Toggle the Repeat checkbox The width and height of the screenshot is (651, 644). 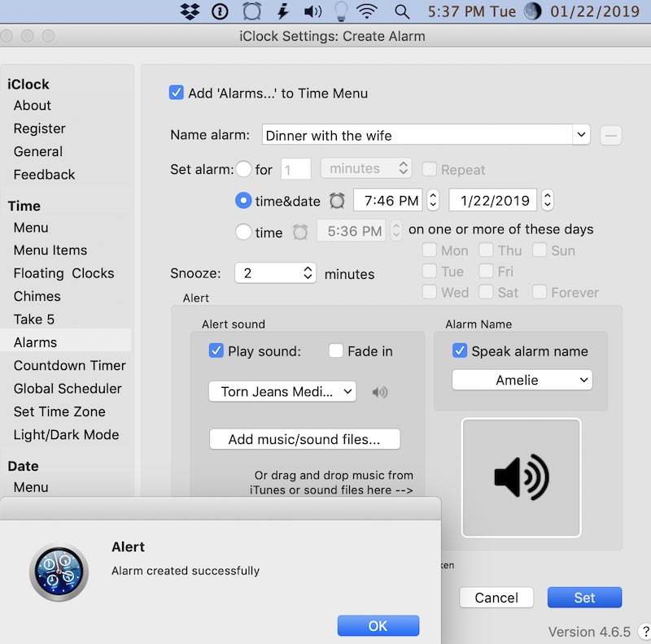[x=429, y=169]
